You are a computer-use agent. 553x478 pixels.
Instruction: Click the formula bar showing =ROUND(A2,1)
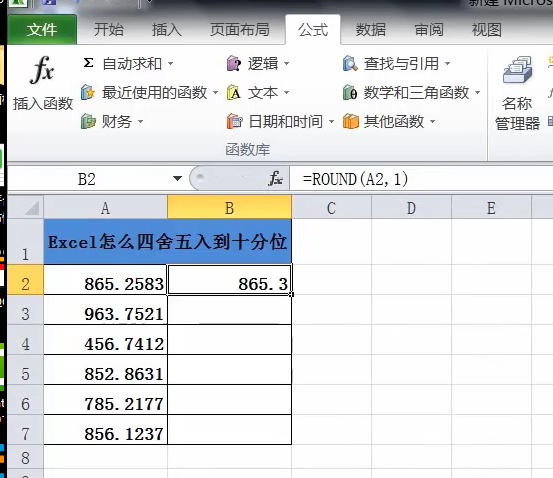point(421,179)
